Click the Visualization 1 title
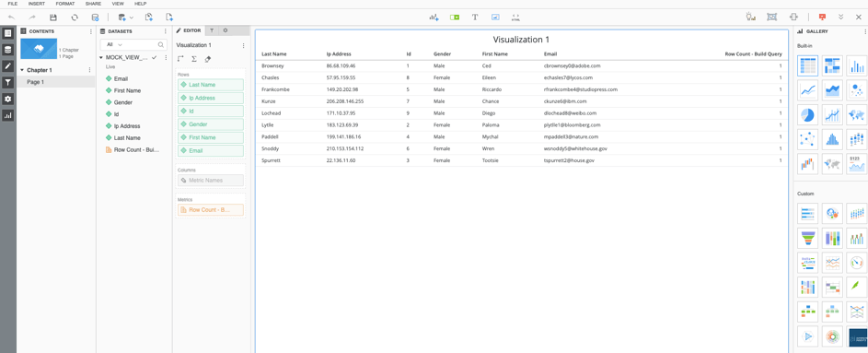 (x=521, y=40)
